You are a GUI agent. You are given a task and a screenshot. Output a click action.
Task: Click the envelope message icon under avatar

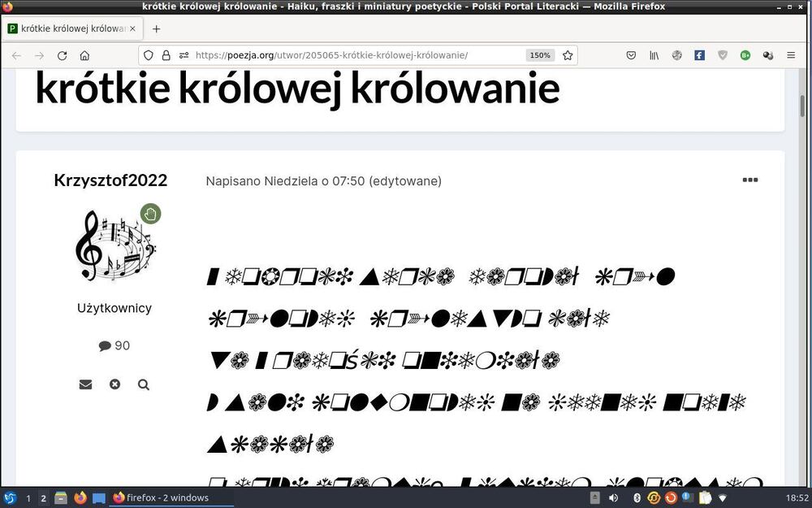coord(85,384)
